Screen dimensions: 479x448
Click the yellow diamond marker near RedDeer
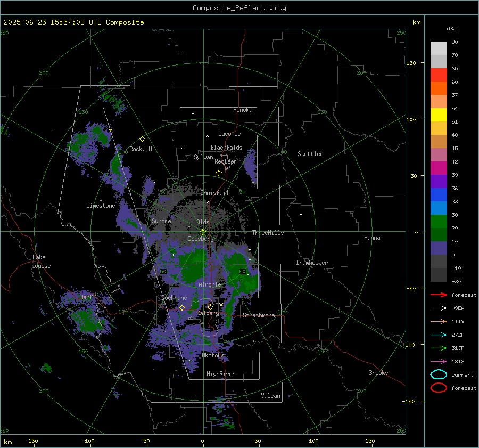click(x=219, y=173)
